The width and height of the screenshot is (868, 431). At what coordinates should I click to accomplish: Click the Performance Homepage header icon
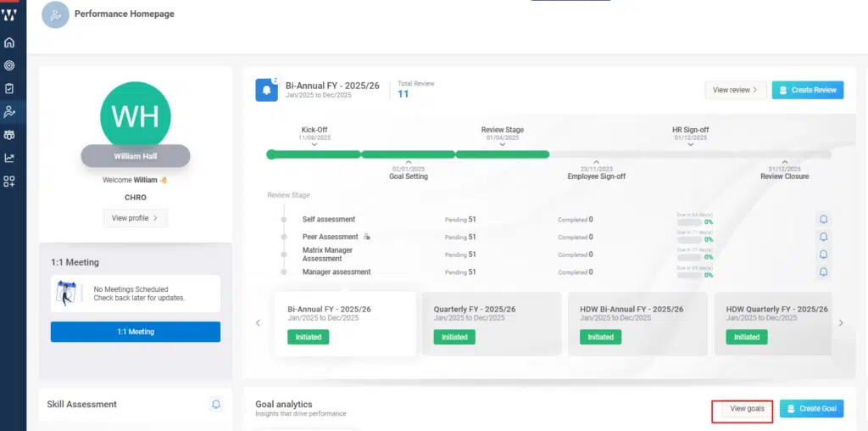tap(55, 15)
